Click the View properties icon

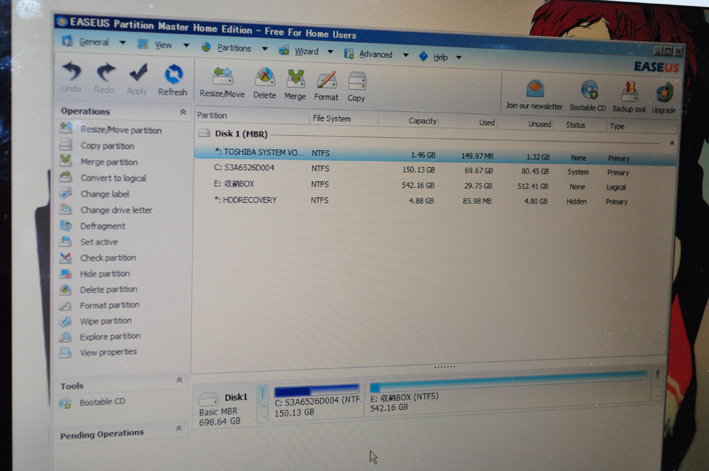(66, 353)
